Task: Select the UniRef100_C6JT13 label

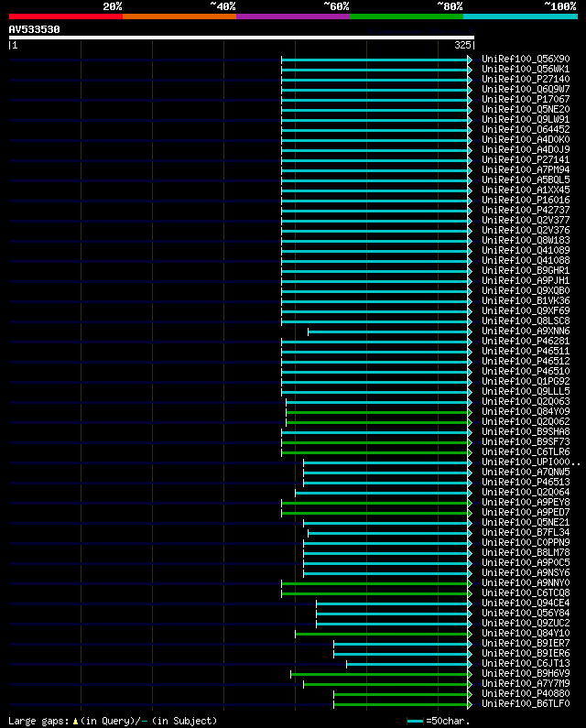Action: (526, 664)
